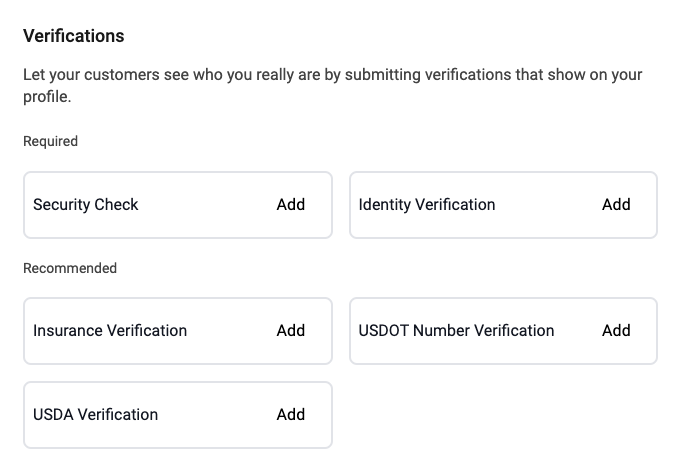Screen dimensions: 681x472
Task: Add the USDOT Number Verification
Action: point(616,330)
